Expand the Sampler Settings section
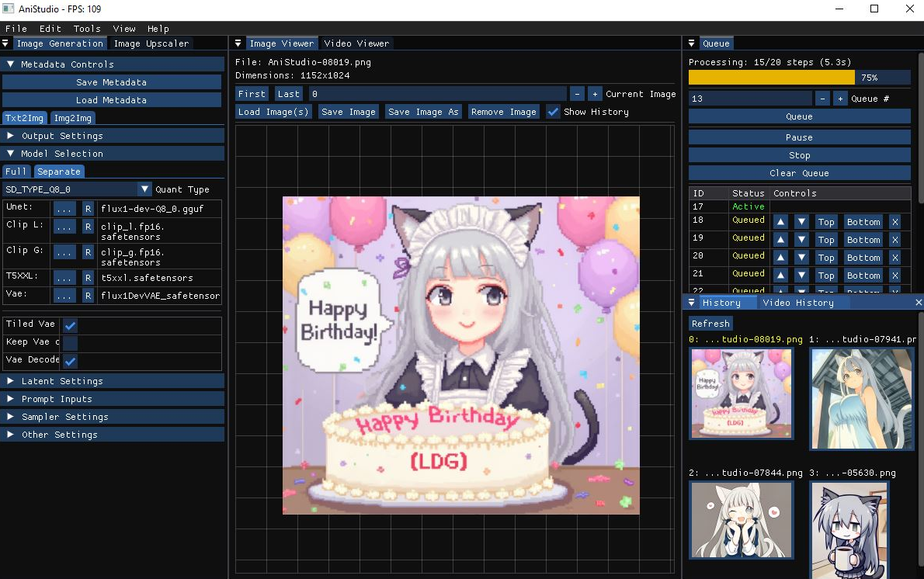924x579 pixels. pyautogui.click(x=113, y=417)
